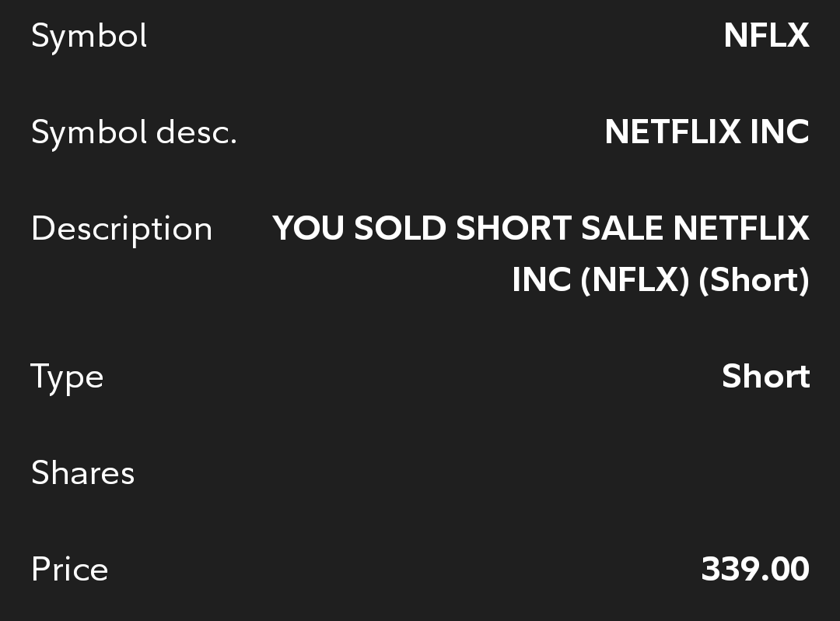Click the Type field label
The width and height of the screenshot is (840, 621).
point(67,377)
